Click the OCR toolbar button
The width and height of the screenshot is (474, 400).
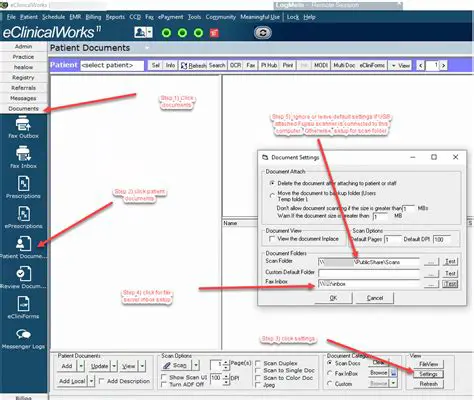(235, 66)
